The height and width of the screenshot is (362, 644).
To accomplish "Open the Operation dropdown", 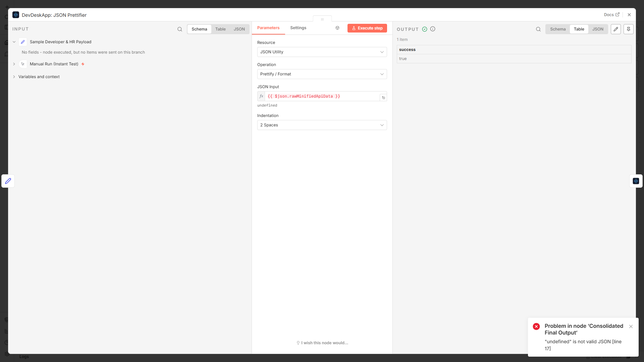I will (322, 74).
